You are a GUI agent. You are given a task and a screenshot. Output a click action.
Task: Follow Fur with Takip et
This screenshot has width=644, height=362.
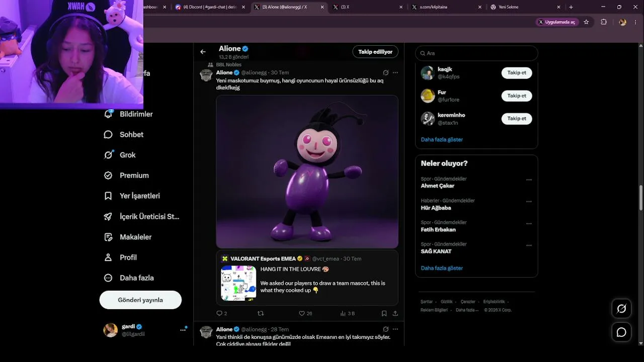point(517,96)
